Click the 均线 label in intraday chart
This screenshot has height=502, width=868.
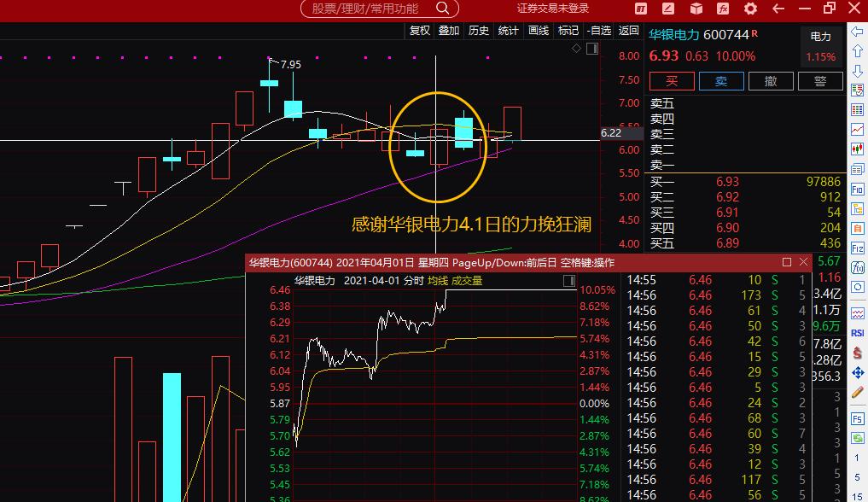click(437, 281)
